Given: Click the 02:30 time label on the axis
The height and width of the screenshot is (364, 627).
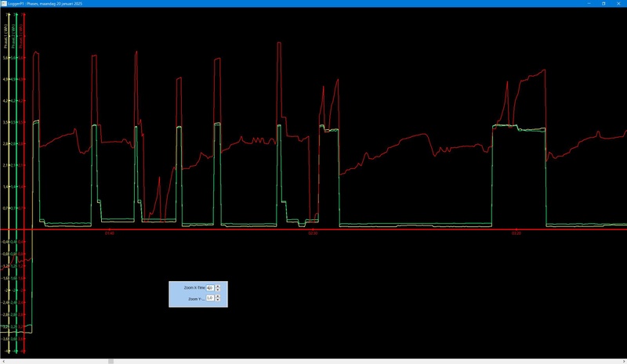Looking at the screenshot, I should coord(313,233).
